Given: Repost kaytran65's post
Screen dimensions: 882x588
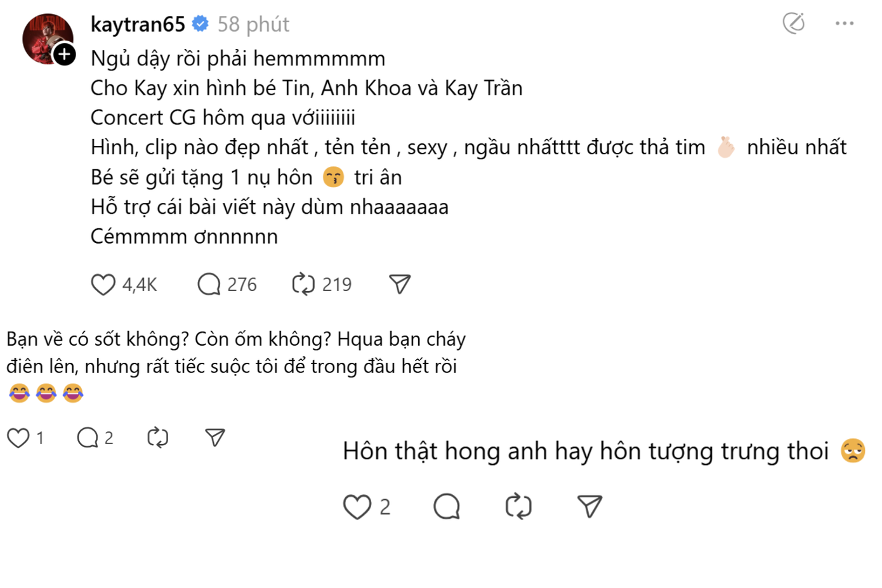Looking at the screenshot, I should (x=304, y=284).
